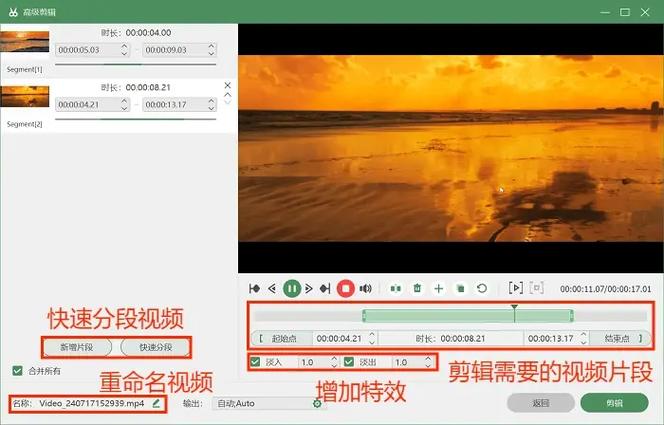Pause playback with the green pause button
The image size is (664, 425).
[291, 288]
